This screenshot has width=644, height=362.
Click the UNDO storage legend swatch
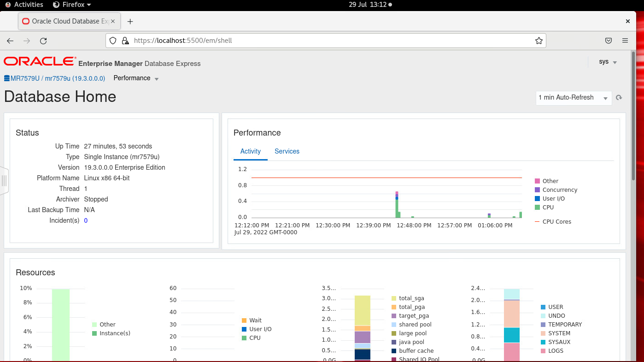click(543, 316)
